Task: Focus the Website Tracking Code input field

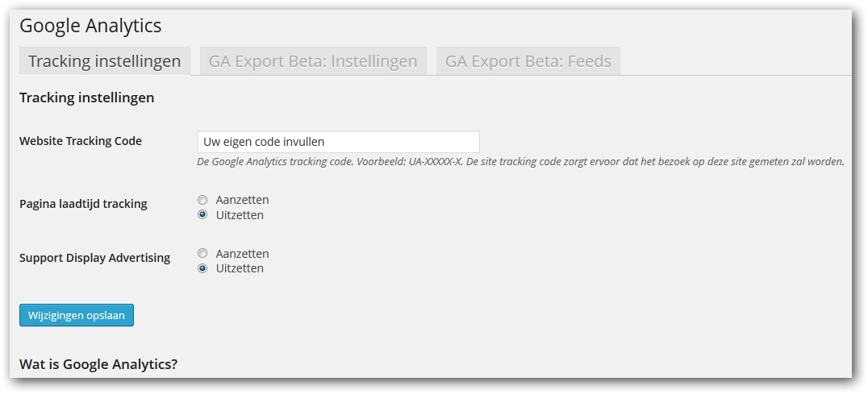Action: pyautogui.click(x=338, y=142)
